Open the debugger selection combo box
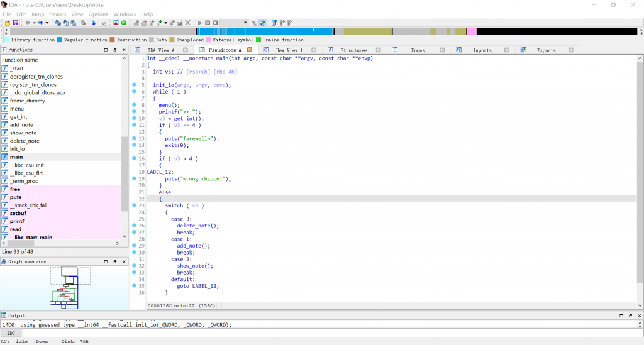This screenshot has height=345, width=644. click(x=234, y=23)
